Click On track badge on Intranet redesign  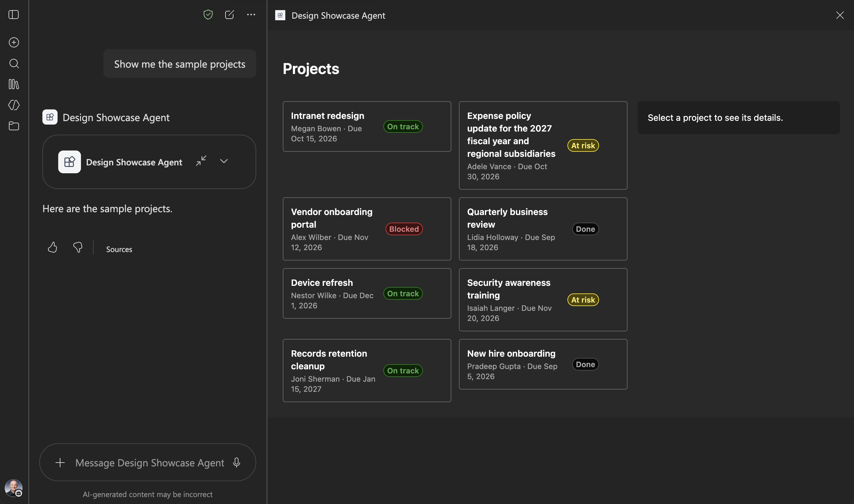click(x=403, y=127)
